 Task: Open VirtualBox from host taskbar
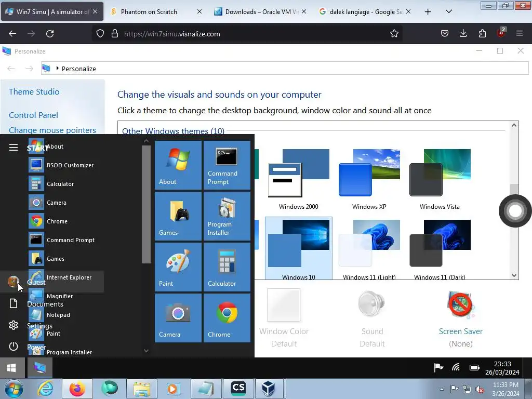pos(269,389)
